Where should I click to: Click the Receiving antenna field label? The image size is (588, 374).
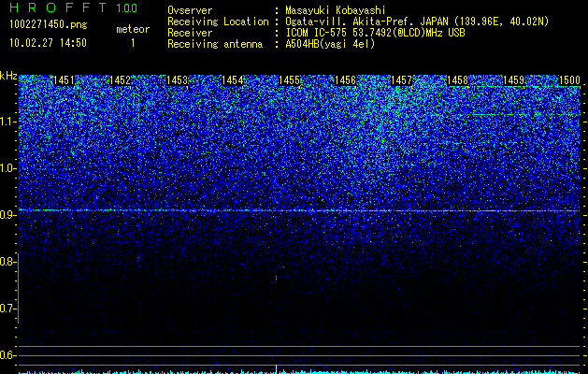[215, 44]
